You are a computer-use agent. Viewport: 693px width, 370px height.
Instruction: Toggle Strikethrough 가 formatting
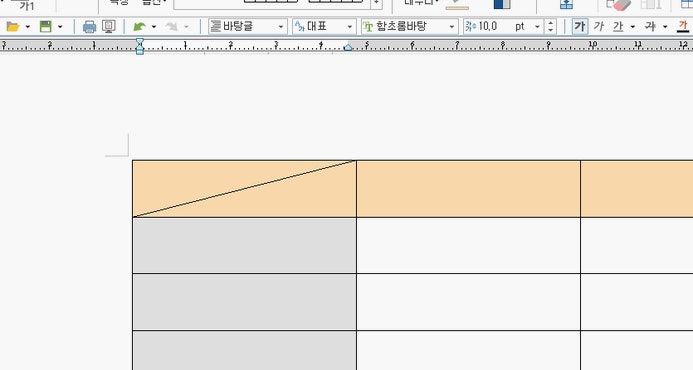click(650, 27)
